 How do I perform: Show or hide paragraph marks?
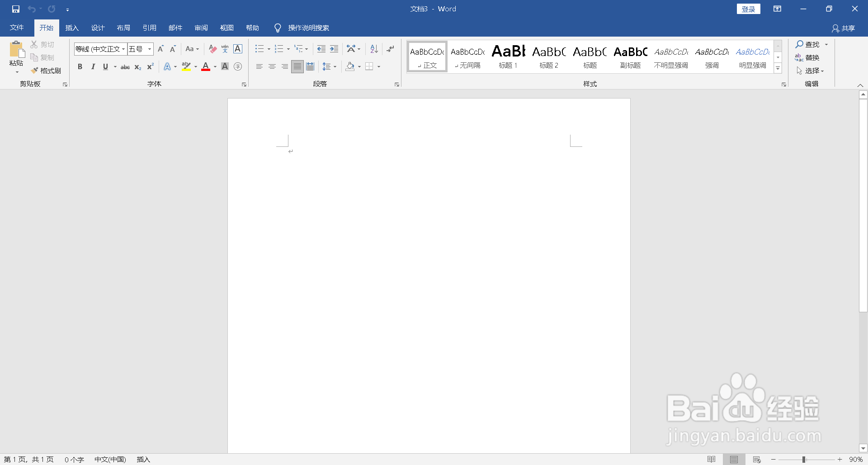[x=391, y=49]
